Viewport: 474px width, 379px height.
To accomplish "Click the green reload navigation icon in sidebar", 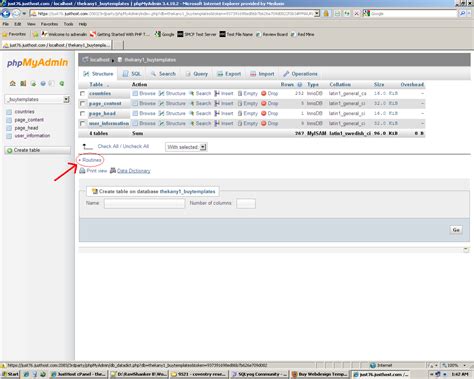I will 62,83.
